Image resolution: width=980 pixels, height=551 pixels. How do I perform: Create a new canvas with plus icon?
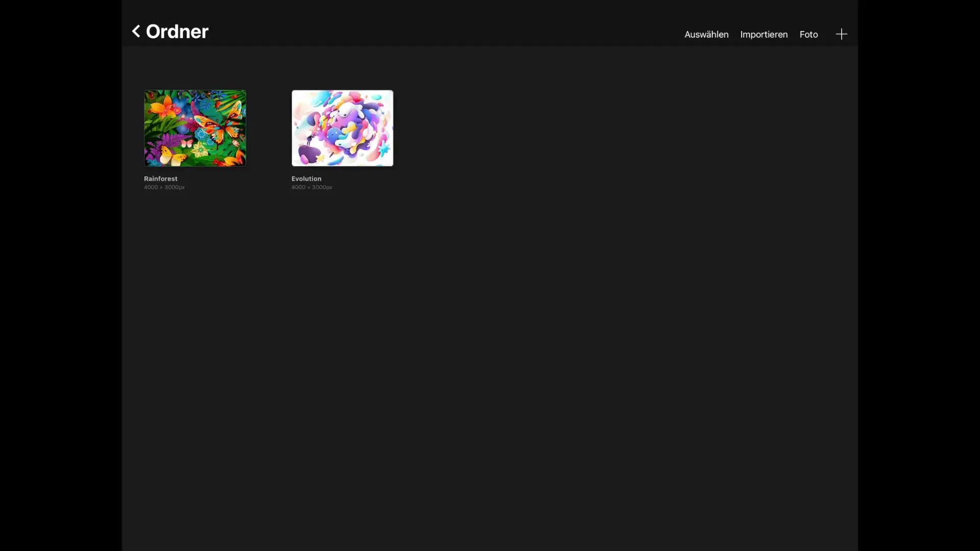point(841,34)
